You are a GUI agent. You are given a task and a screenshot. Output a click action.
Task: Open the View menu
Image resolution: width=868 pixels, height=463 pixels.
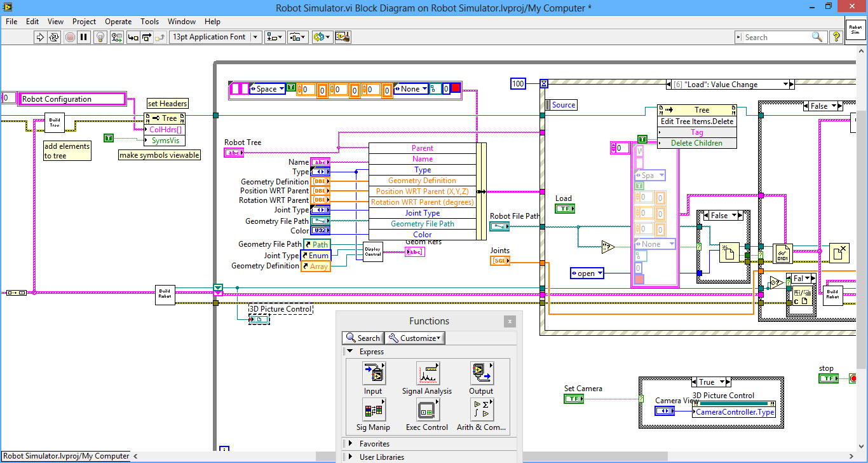(56, 21)
